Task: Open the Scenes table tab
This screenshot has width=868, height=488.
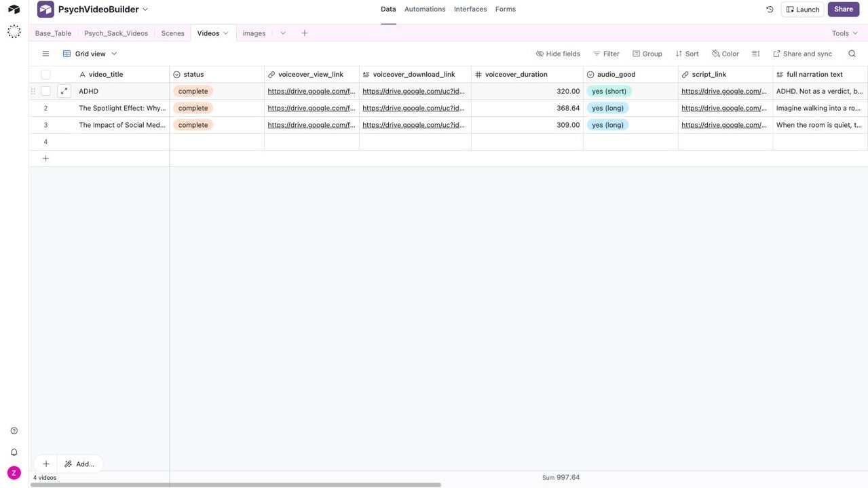Action: click(x=172, y=33)
